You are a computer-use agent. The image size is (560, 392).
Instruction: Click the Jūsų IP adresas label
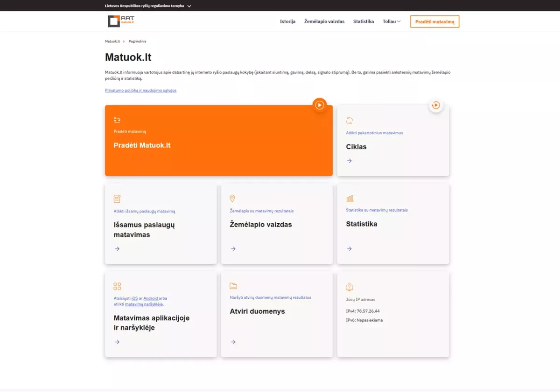click(x=360, y=299)
